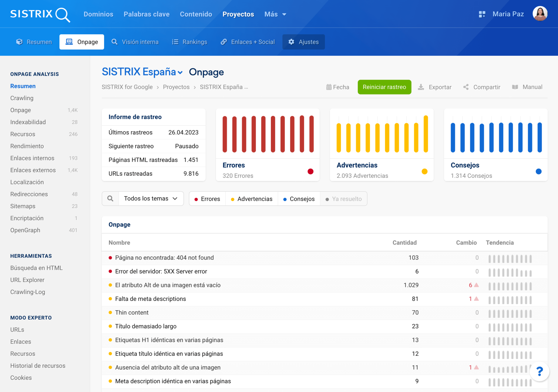Click the Resumen cube icon in the sub-navigation
This screenshot has width=558, height=392.
tap(19, 42)
